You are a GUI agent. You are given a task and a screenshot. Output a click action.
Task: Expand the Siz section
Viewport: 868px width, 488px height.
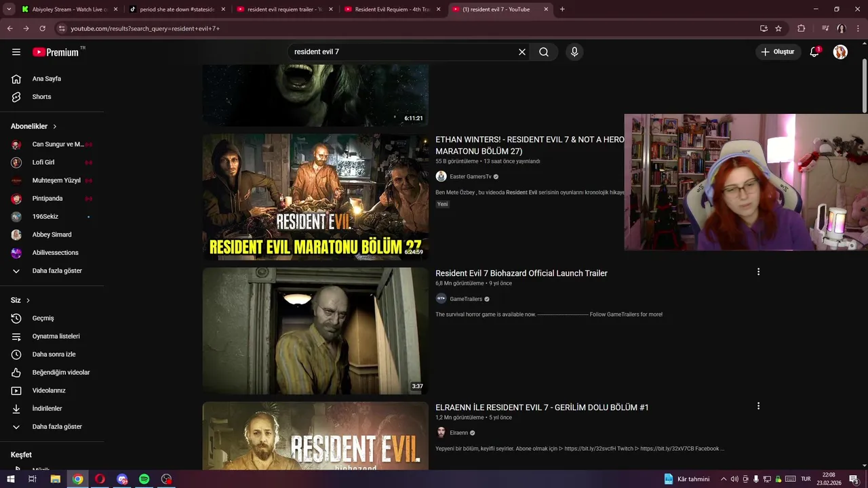tap(20, 300)
